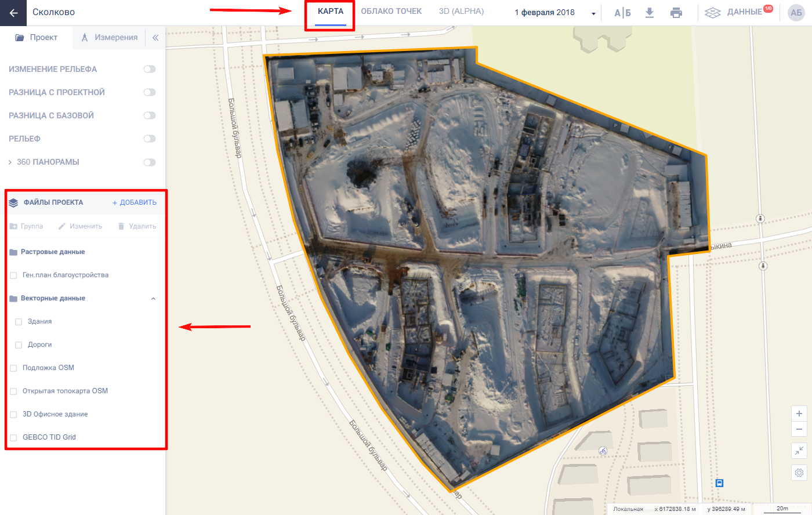Collapse the left sidebar with double chevron
The width and height of the screenshot is (812, 515).
[155, 38]
